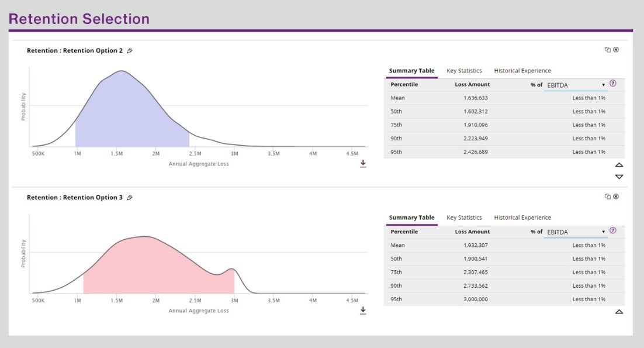This screenshot has width=644, height=348.
Task: Move Retention Option 2 down with triangle arrow
Action: 619,177
